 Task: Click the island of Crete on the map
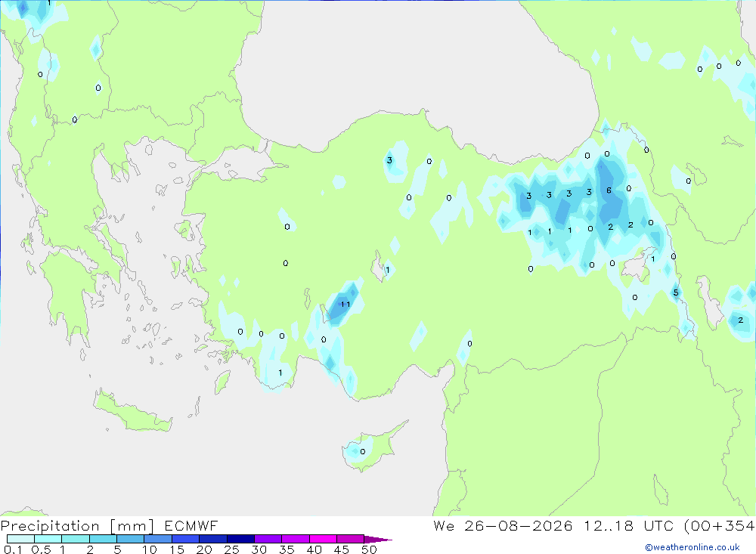point(132,413)
